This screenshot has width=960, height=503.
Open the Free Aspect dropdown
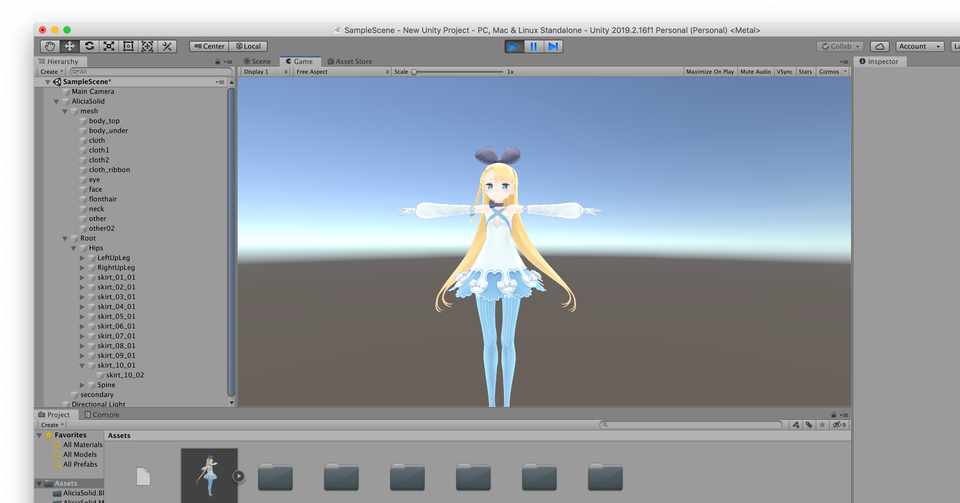(341, 72)
